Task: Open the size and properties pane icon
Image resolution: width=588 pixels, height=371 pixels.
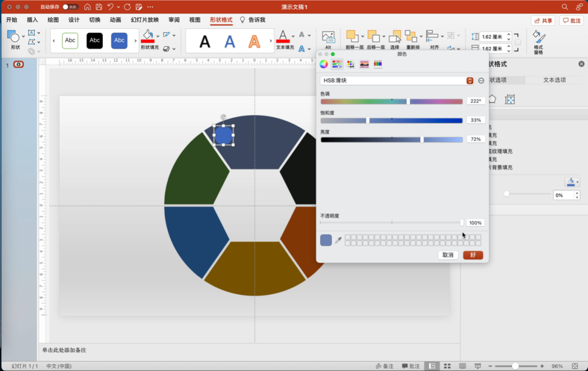Action: 510,100
